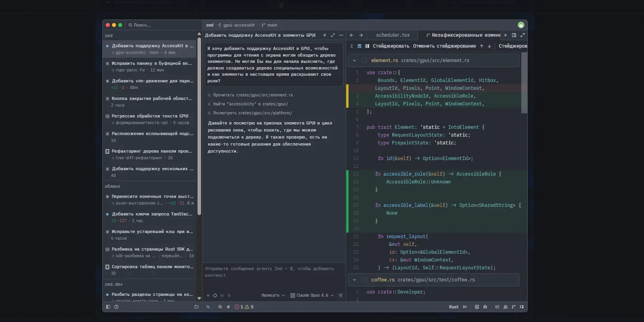644x322 pixels.
Task: Open the gpui-accesskit worktree selector
Action: click(236, 25)
